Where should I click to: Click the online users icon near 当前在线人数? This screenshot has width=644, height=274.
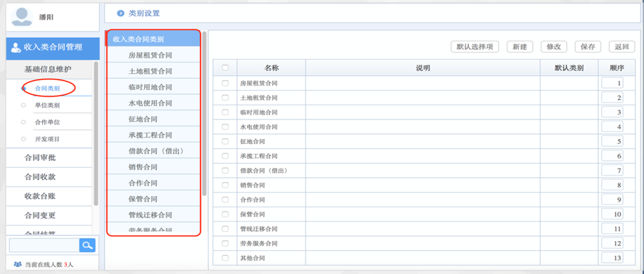(18, 265)
